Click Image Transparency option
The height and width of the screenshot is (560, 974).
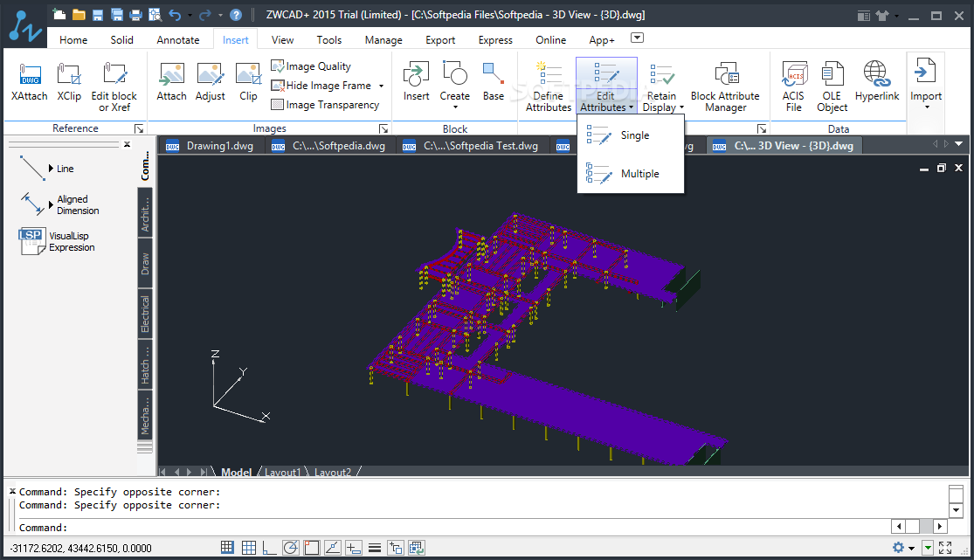coord(325,105)
